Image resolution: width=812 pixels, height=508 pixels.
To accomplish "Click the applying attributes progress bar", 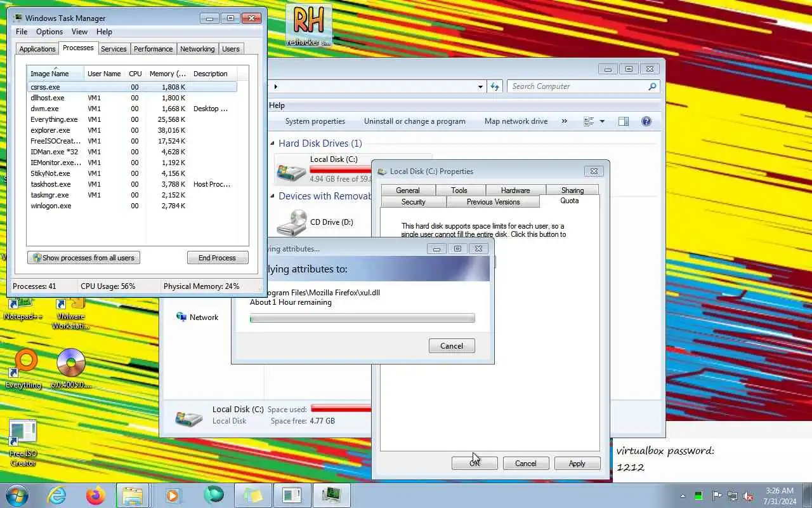I will (362, 318).
